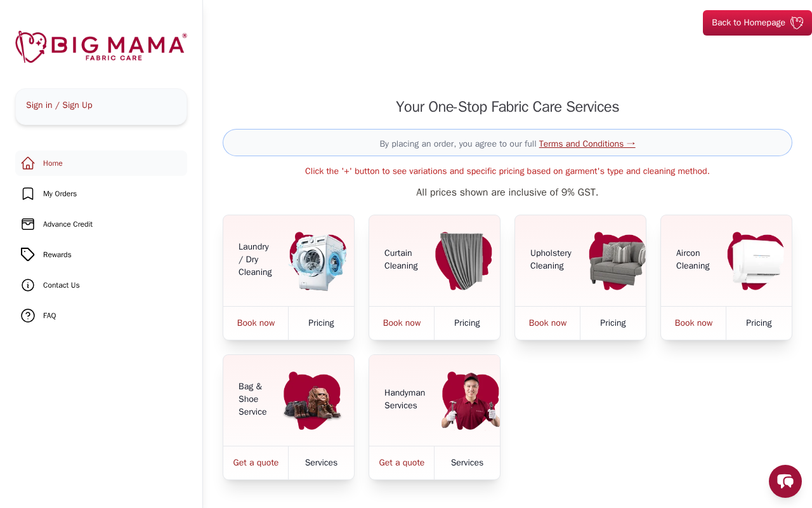Click the Advance Credit wallet icon

point(28,224)
